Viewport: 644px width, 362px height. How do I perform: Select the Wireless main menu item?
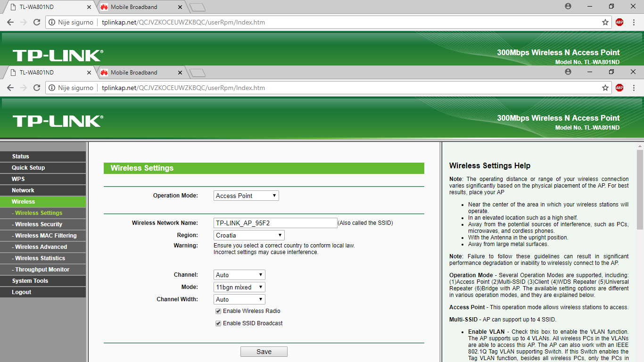pyautogui.click(x=43, y=202)
